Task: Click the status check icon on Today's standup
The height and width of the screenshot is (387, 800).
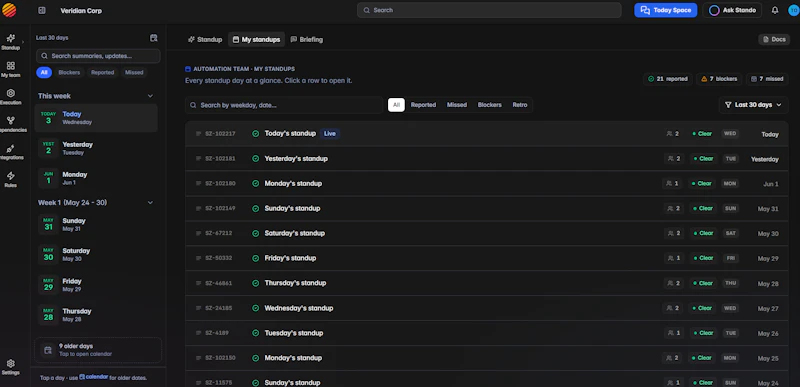Action: coord(256,134)
